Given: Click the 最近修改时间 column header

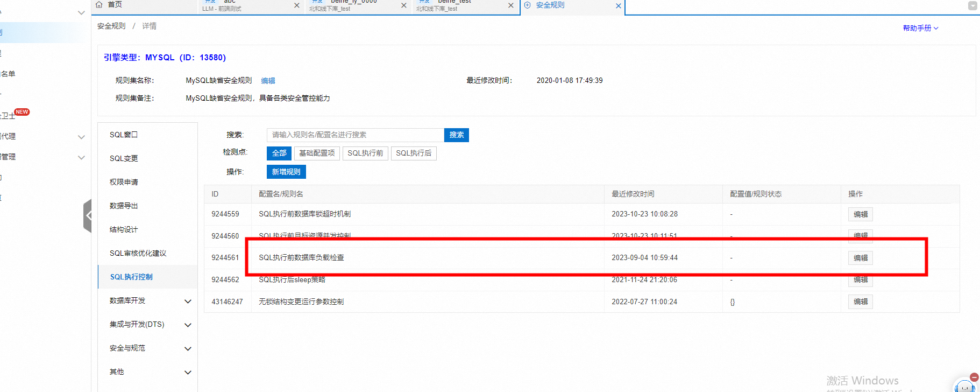Looking at the screenshot, I should coord(633,194).
